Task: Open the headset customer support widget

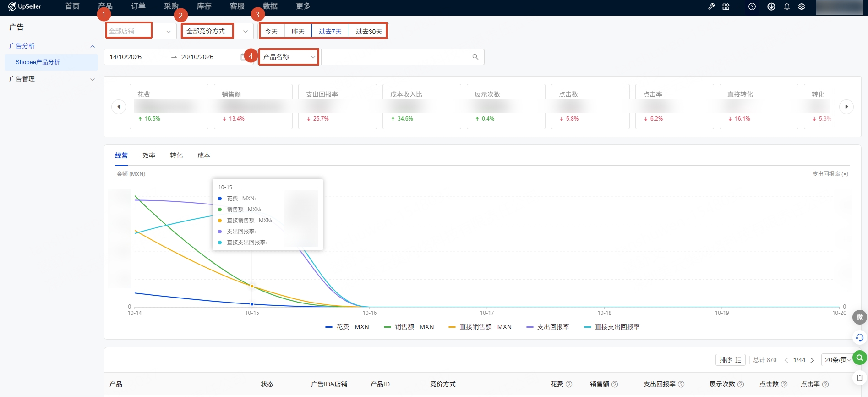Action: pos(860,338)
